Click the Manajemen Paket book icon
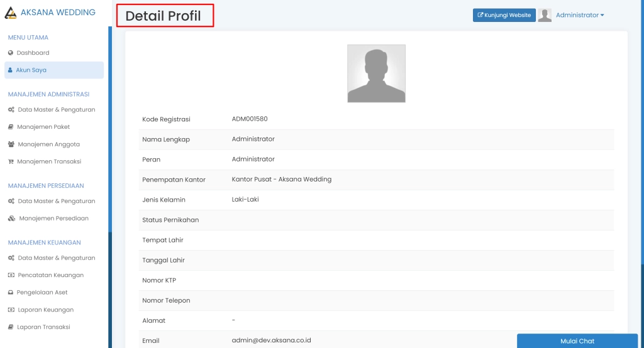The width and height of the screenshot is (644, 348). (x=11, y=127)
